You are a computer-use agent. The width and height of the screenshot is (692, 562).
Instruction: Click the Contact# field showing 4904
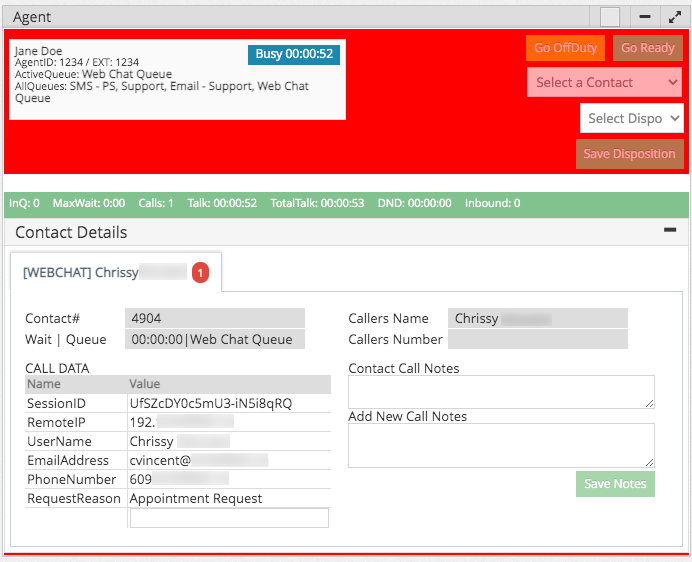coord(215,318)
